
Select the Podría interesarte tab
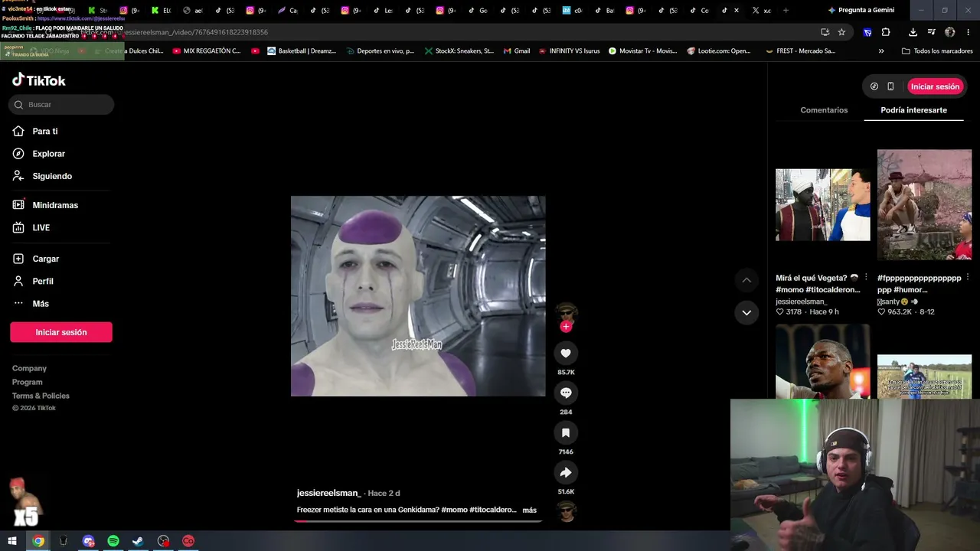pos(913,110)
